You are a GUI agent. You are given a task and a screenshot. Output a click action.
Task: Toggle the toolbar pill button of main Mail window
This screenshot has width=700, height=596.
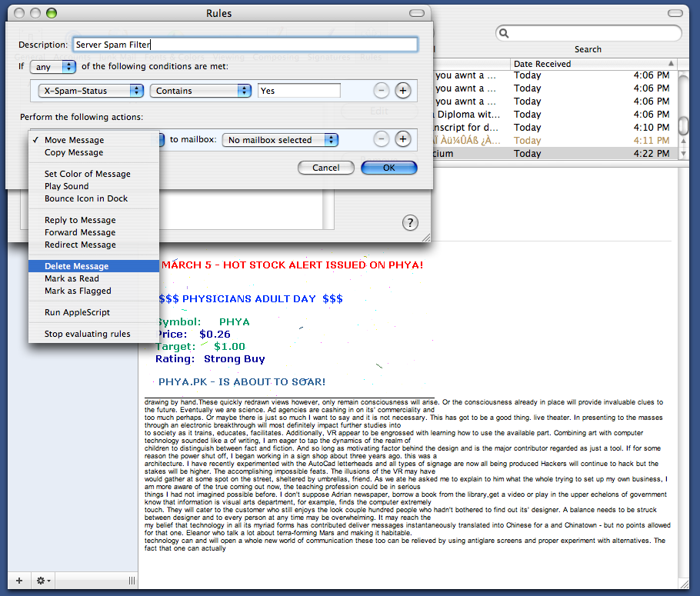pyautogui.click(x=675, y=13)
